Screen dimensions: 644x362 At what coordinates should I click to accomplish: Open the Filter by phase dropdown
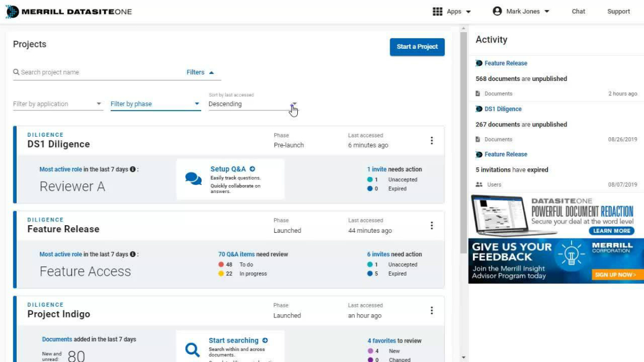tap(156, 104)
